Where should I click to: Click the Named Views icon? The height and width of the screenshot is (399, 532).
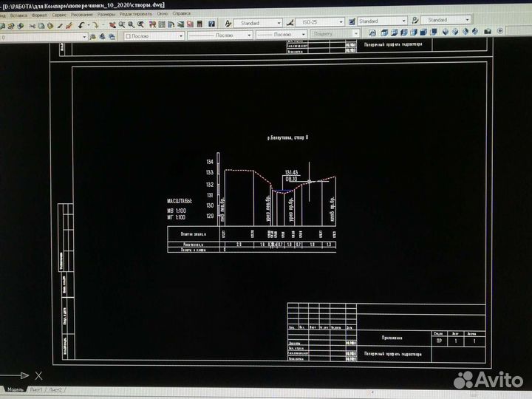tap(372, 33)
